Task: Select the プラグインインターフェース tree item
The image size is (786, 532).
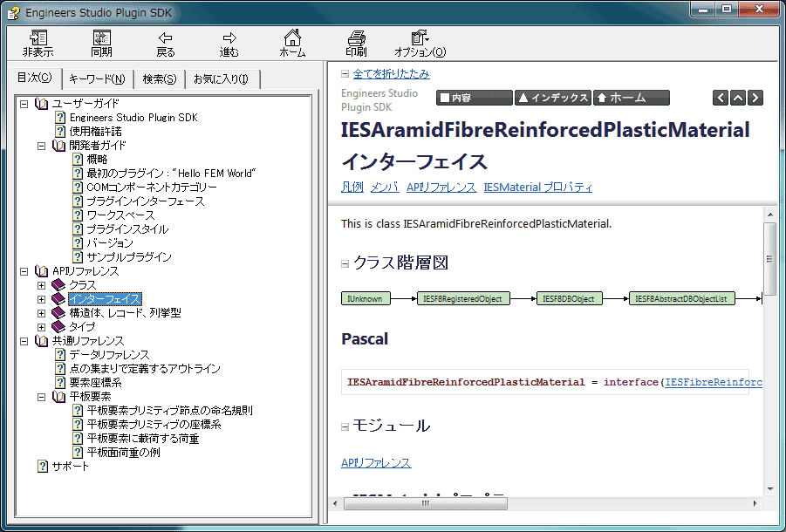Action: point(146,201)
